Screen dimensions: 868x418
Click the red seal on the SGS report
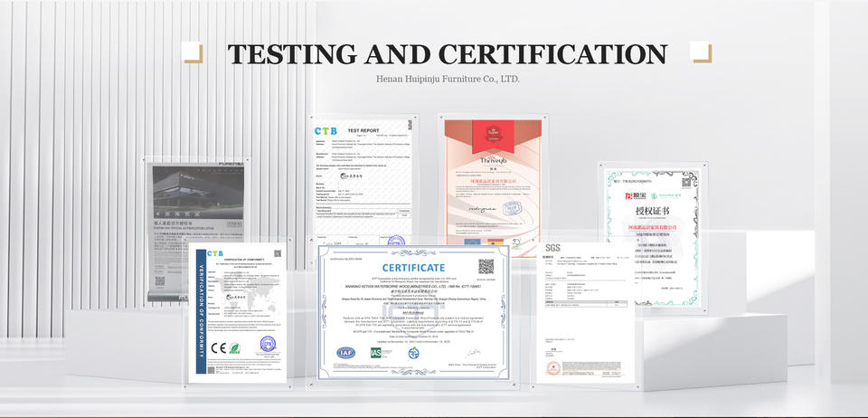pos(553,367)
